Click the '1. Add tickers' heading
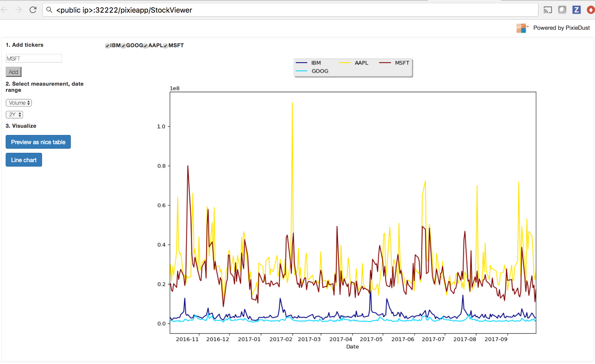The image size is (595, 364). pyautogui.click(x=25, y=45)
